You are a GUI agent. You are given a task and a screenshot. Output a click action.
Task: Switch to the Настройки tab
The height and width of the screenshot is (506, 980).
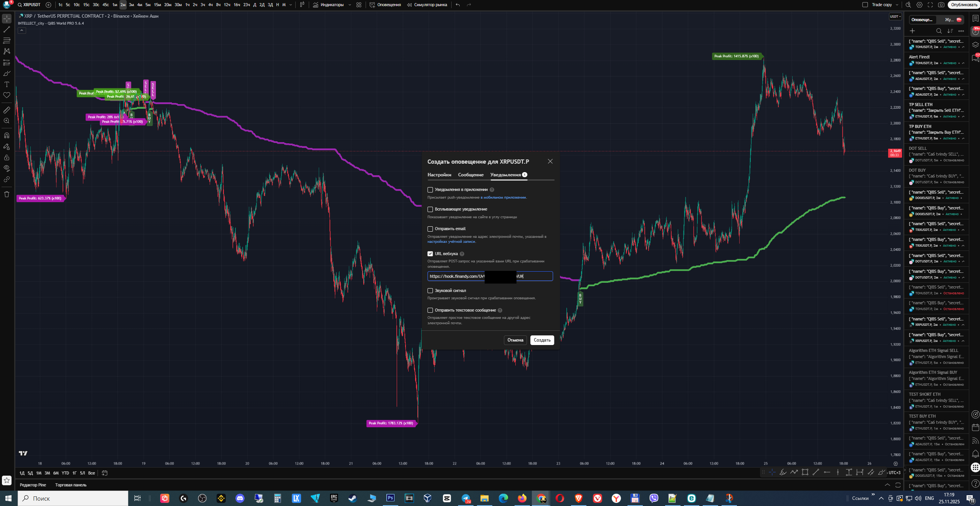[x=439, y=175]
